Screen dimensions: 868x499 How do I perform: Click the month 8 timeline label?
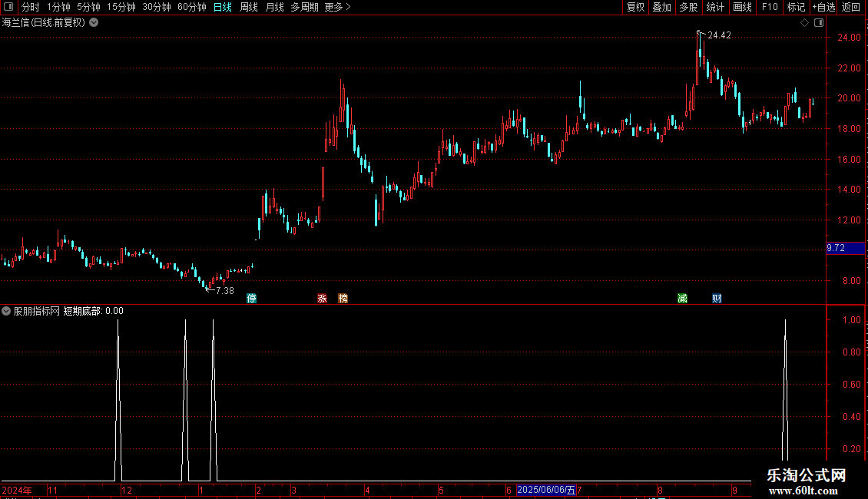(660, 490)
